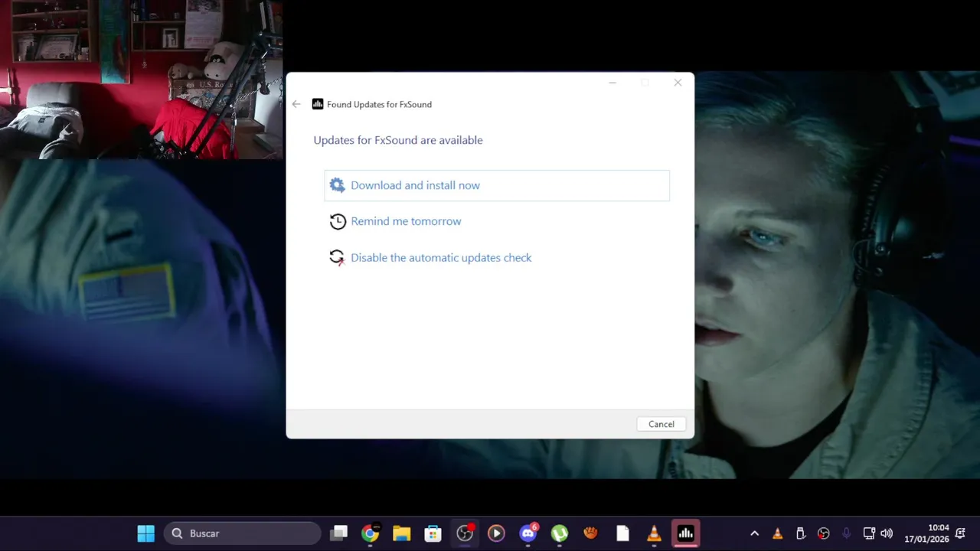Viewport: 980px width, 551px height.
Task: Close the FxSound update window
Action: pyautogui.click(x=678, y=83)
